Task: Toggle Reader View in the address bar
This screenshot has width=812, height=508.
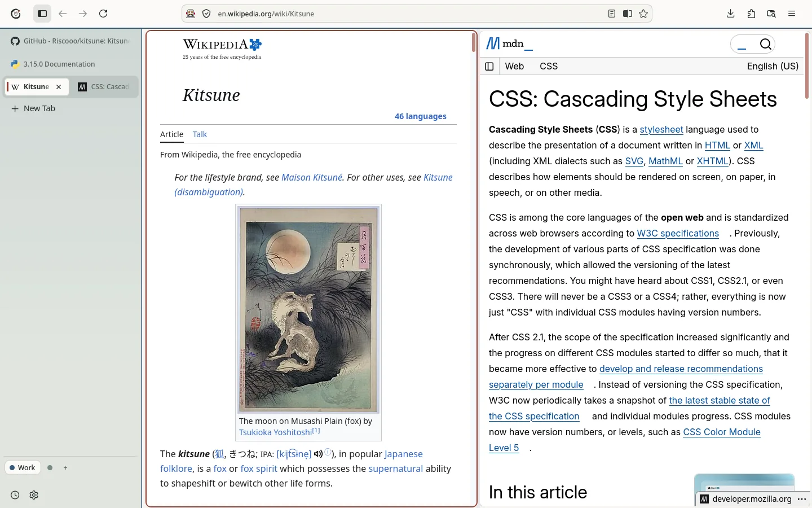Action: coord(612,14)
